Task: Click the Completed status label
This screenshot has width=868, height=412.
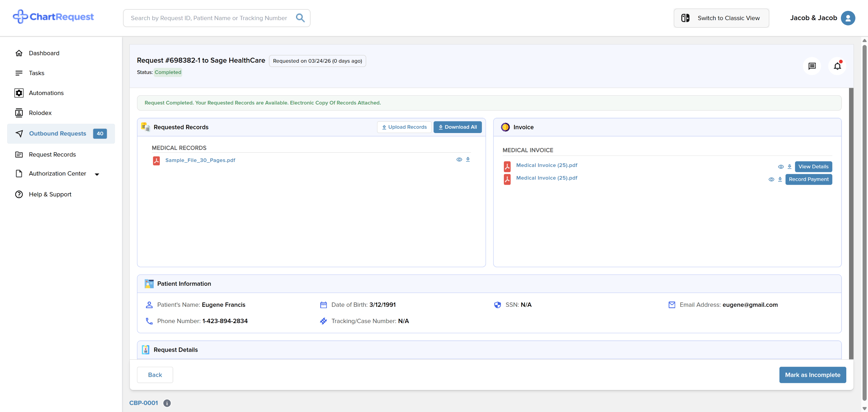Action: [168, 72]
